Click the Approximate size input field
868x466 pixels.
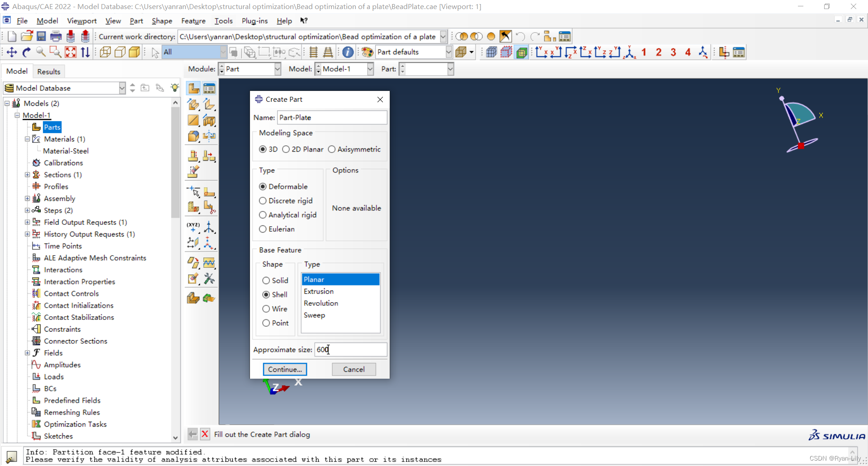[351, 349]
